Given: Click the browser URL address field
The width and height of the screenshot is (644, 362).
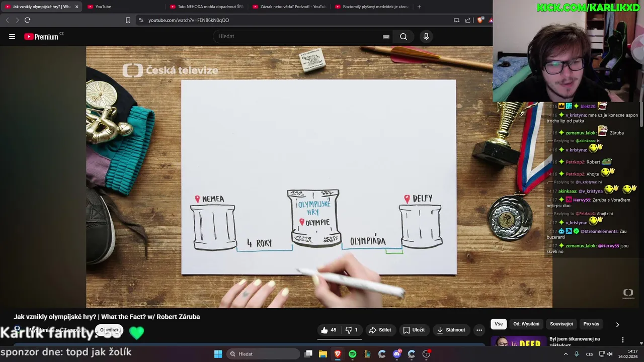Looking at the screenshot, I should tap(297, 20).
